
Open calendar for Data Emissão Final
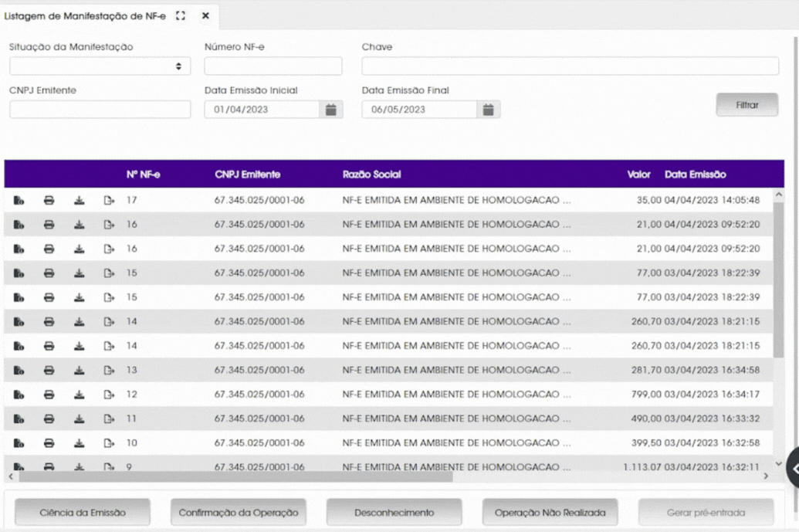coord(488,110)
